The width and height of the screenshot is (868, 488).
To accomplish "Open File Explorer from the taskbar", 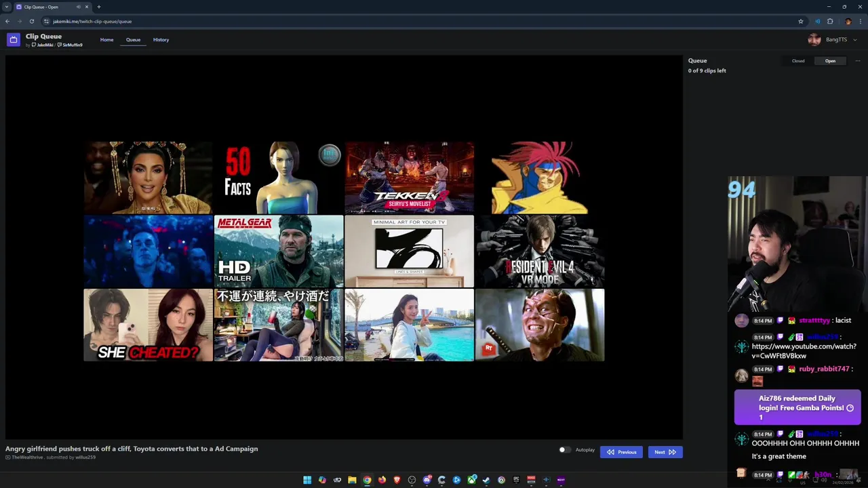I will (352, 480).
